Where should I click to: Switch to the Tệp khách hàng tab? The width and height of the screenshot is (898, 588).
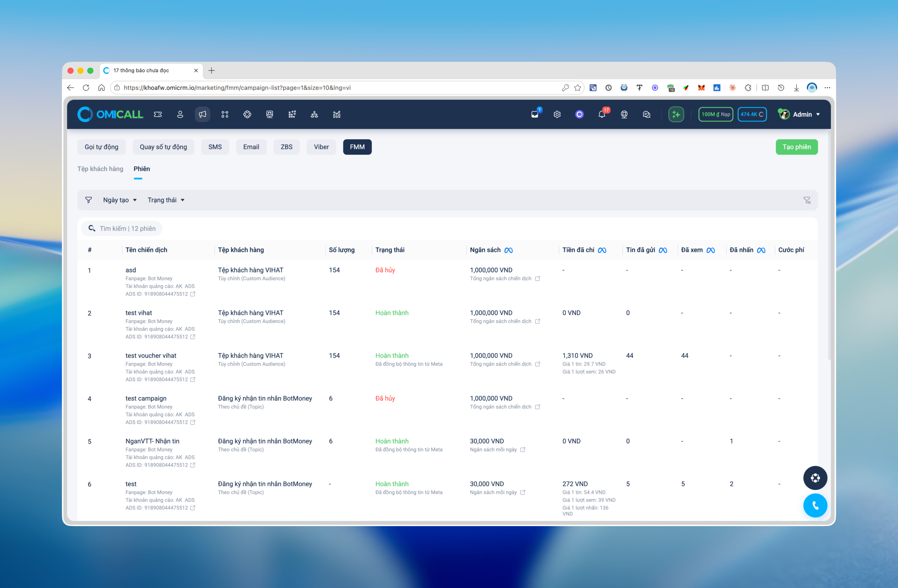click(x=100, y=169)
